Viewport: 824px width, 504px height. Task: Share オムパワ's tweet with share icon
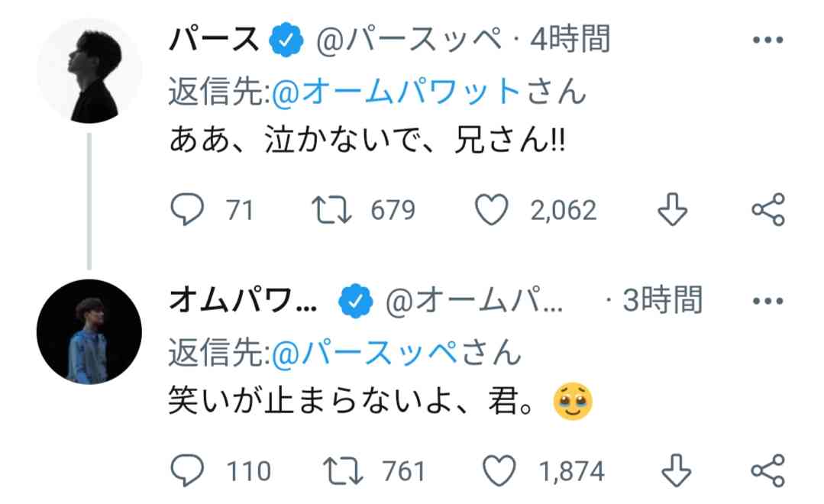767,471
